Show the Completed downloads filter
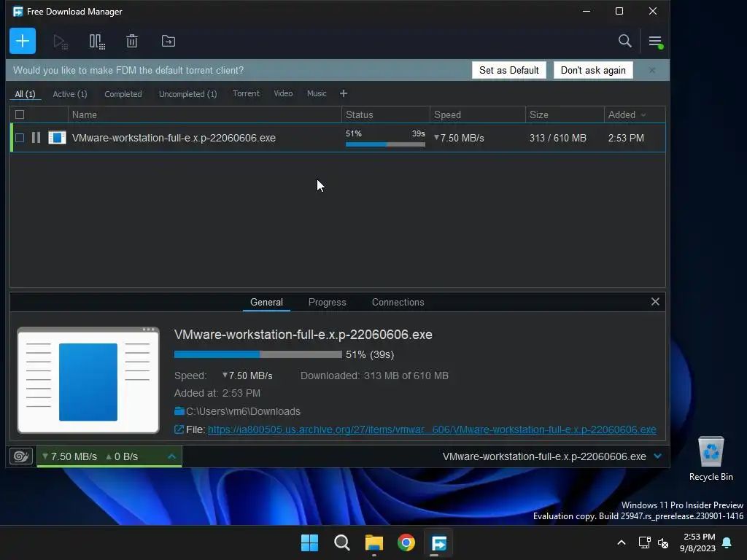This screenshot has width=747, height=560. [x=123, y=94]
